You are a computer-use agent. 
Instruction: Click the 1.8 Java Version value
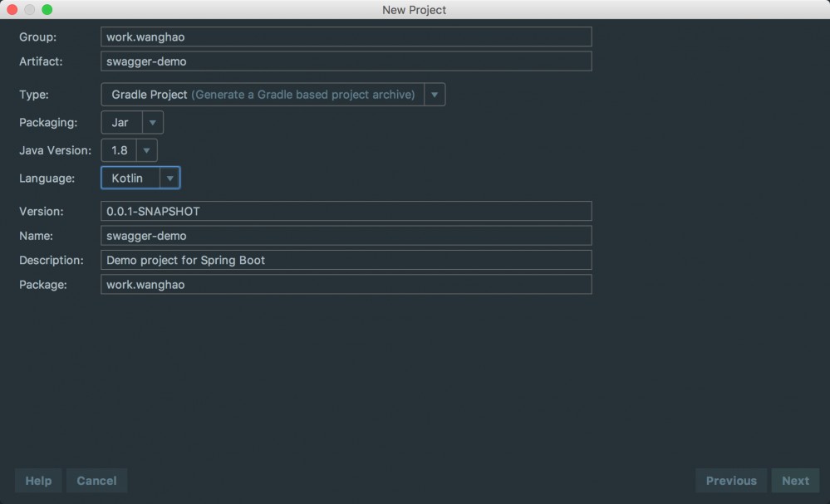tap(120, 150)
